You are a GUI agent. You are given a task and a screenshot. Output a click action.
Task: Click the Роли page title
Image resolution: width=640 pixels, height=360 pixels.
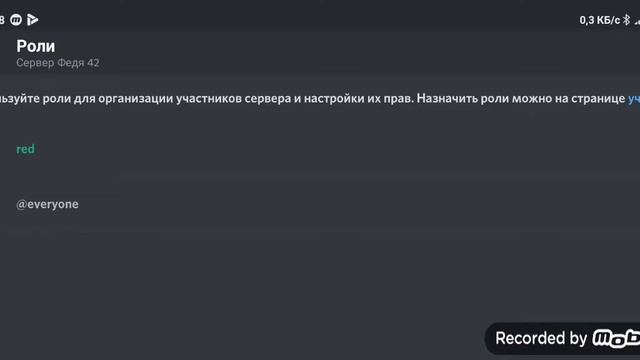[36, 46]
